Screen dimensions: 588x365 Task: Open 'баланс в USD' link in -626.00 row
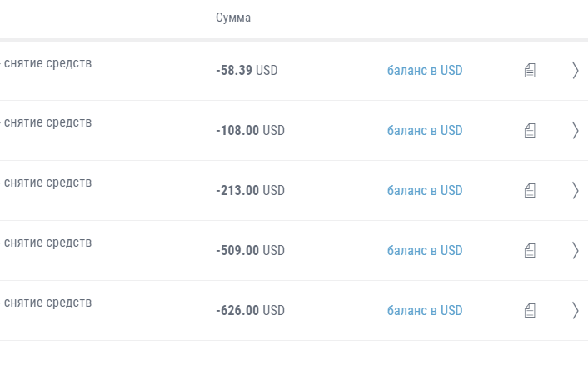[x=425, y=311]
